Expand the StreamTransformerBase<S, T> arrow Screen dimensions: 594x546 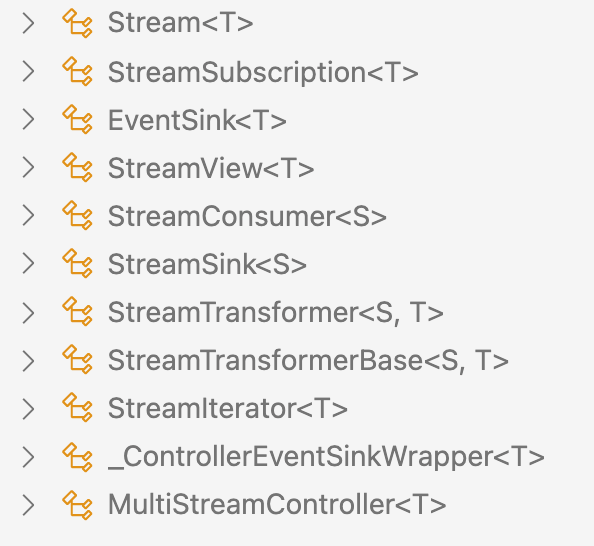pyautogui.click(x=28, y=361)
